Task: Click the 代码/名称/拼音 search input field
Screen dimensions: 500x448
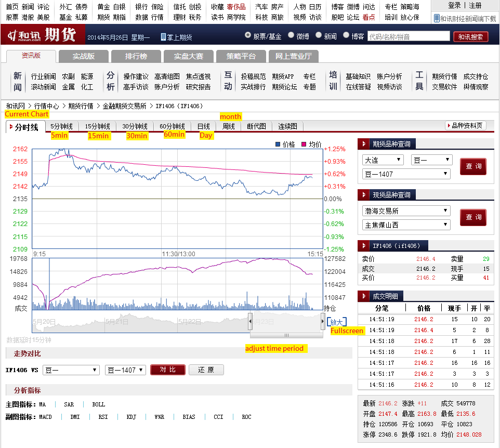Action: click(x=409, y=36)
